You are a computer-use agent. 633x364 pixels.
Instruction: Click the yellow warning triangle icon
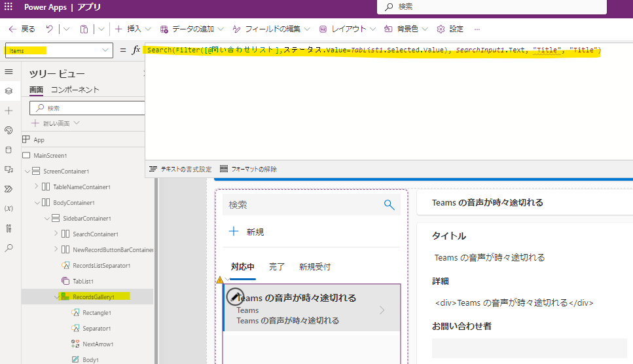pyautogui.click(x=220, y=280)
